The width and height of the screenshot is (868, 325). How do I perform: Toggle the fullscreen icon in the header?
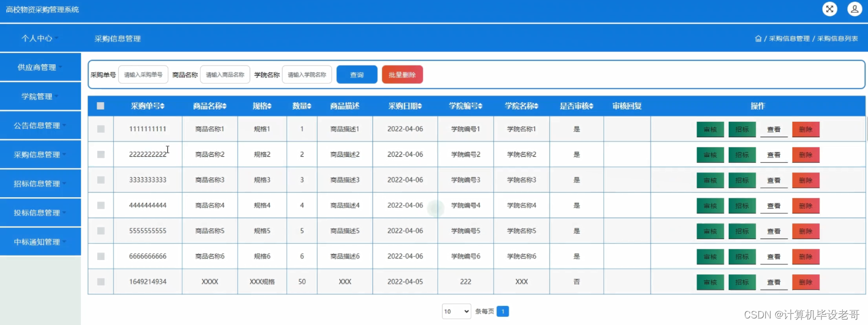point(829,9)
